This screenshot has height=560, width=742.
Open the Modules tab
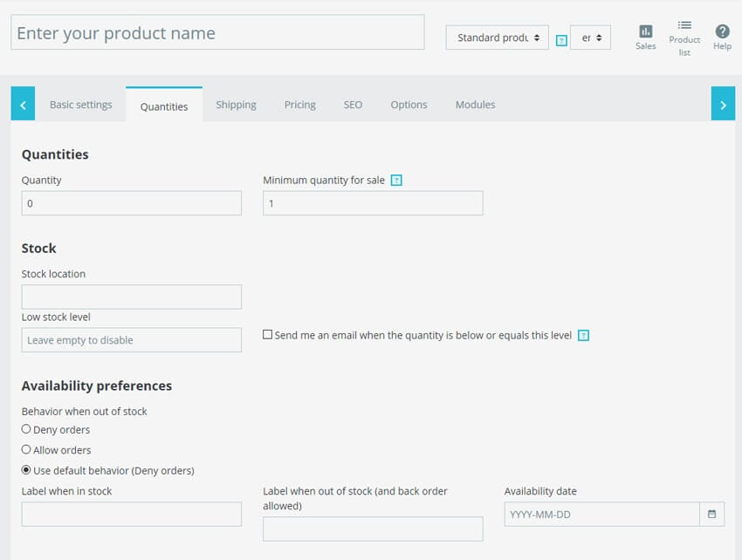click(475, 104)
